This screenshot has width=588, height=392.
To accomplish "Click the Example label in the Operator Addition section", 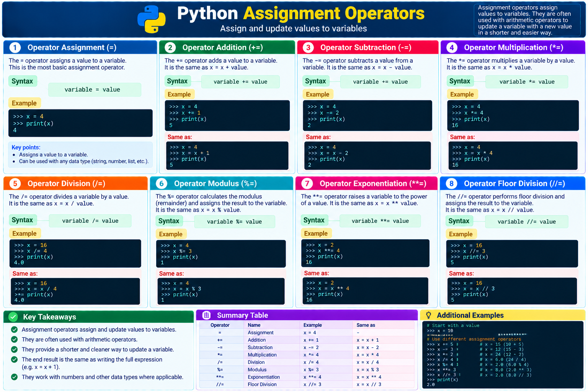I will [x=179, y=95].
